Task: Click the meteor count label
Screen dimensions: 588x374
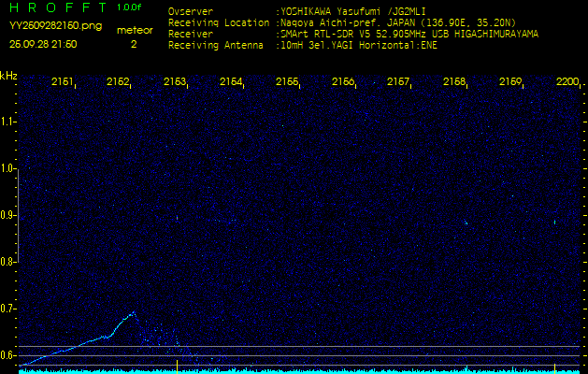Action: point(134,30)
